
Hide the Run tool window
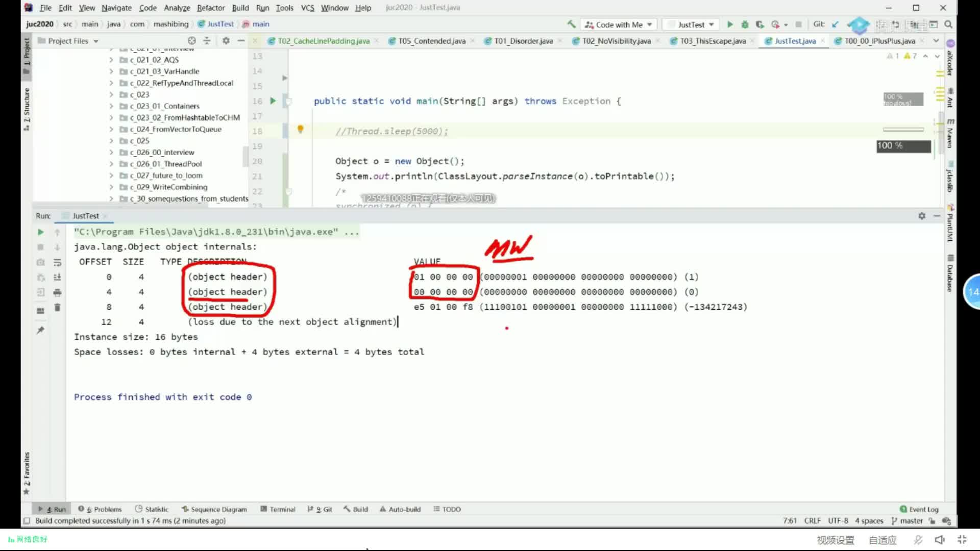[937, 216]
